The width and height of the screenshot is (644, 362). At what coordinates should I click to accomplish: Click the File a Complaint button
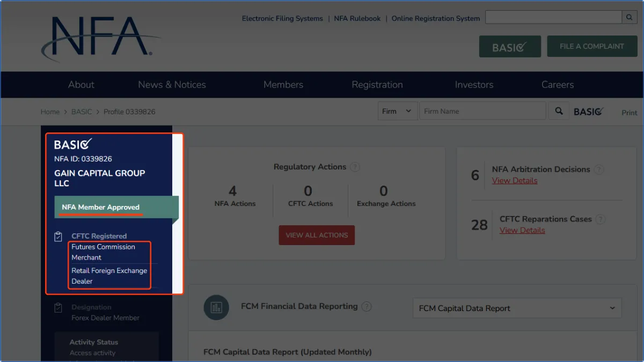click(591, 47)
